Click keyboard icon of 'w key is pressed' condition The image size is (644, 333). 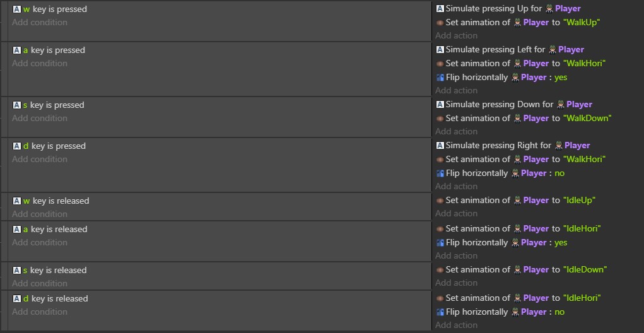tap(17, 9)
